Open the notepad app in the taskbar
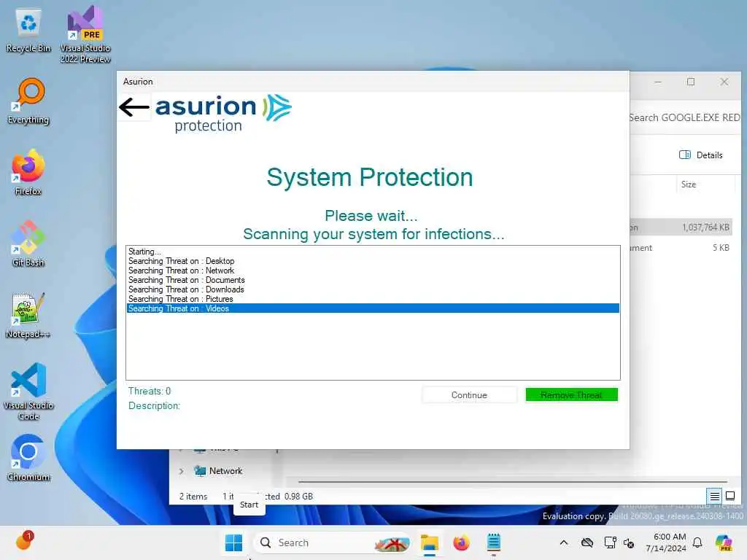The image size is (747, 560). coord(494,542)
